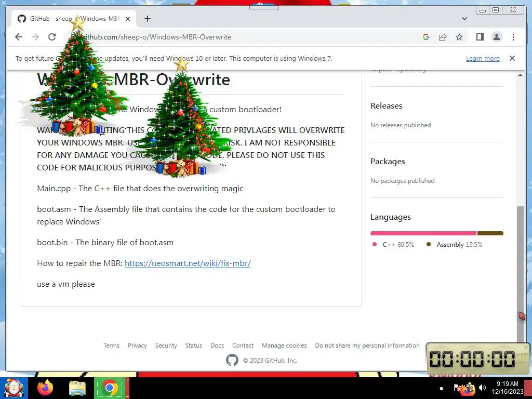Image resolution: width=532 pixels, height=399 pixels.
Task: Select the C++ 80.5% language entry
Action: click(x=394, y=245)
